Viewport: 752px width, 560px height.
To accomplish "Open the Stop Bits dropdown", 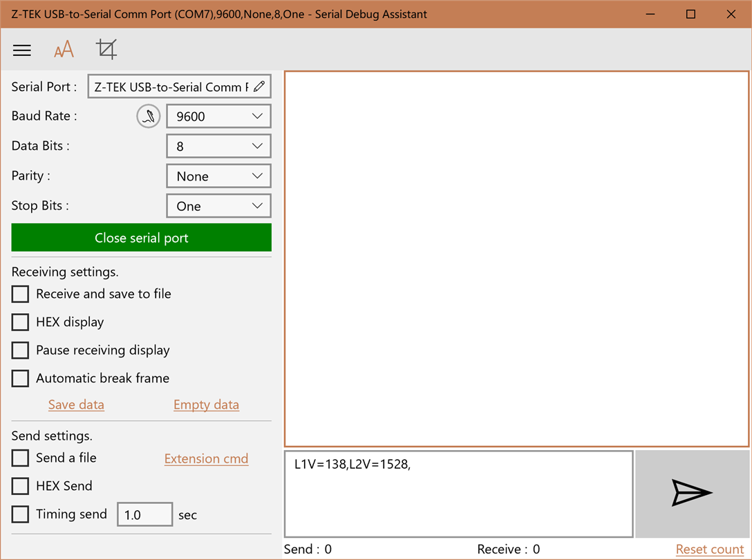I will click(x=218, y=206).
